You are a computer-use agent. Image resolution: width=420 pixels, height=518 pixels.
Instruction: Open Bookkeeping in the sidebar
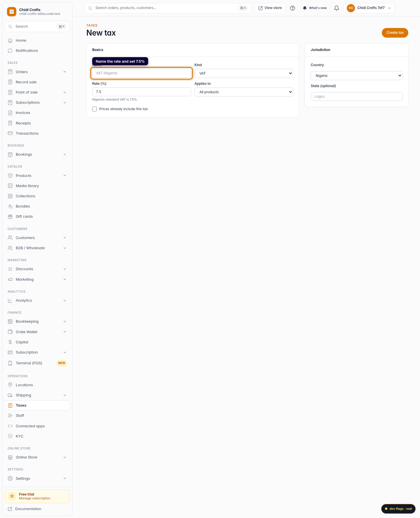coord(37,322)
